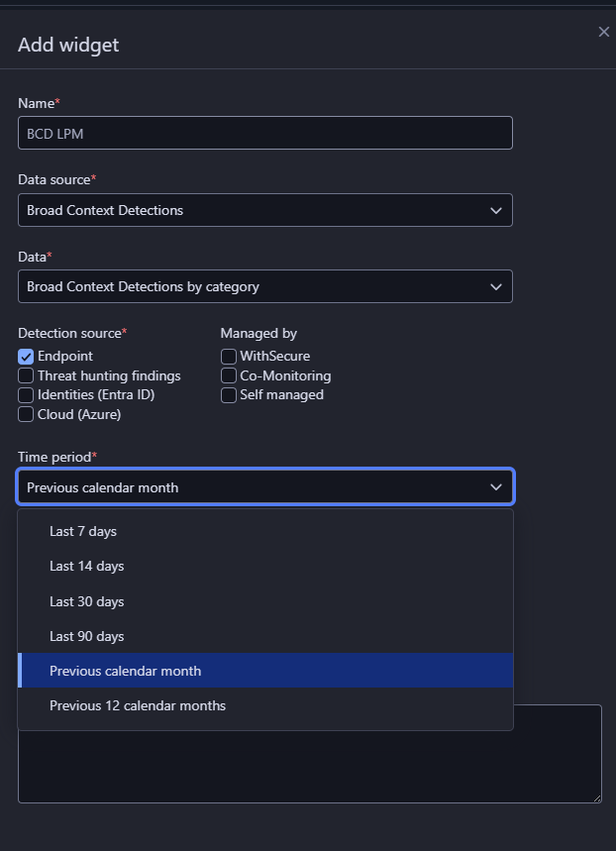Click the Name input field
The image size is (616, 851).
pos(264,133)
